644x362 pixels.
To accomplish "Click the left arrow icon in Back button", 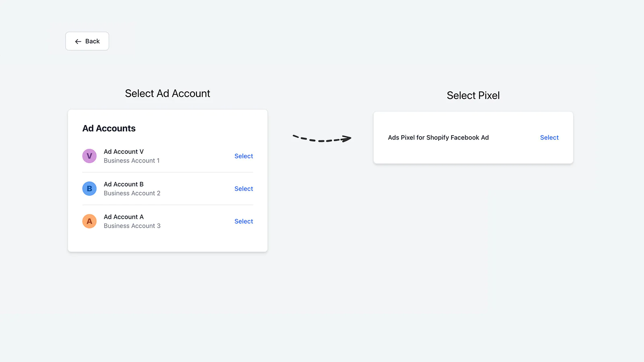I will 78,41.
